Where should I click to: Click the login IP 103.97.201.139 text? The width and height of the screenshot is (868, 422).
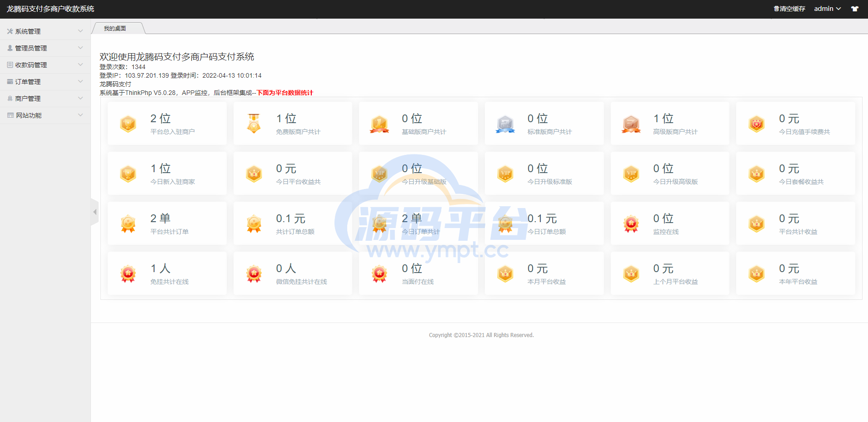(x=147, y=75)
